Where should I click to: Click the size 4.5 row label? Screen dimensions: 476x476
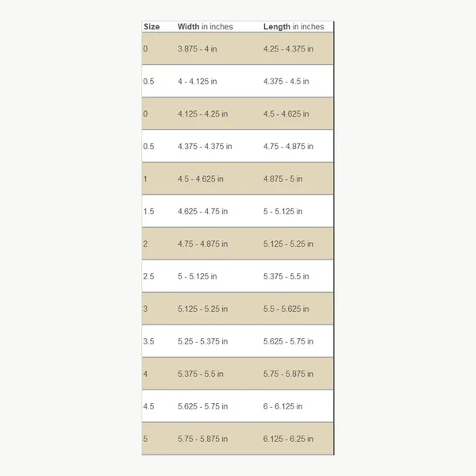[149, 406]
